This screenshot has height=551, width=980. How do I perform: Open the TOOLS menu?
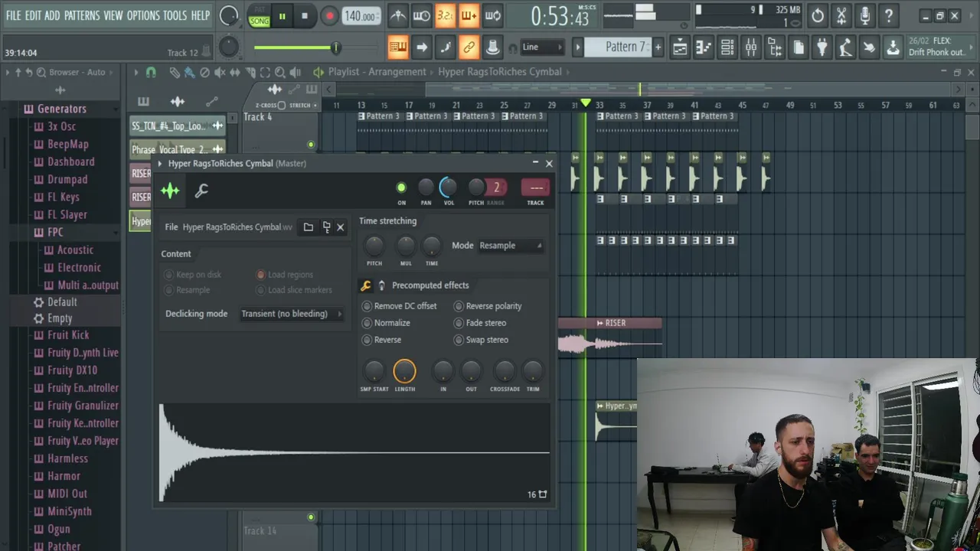pyautogui.click(x=175, y=15)
